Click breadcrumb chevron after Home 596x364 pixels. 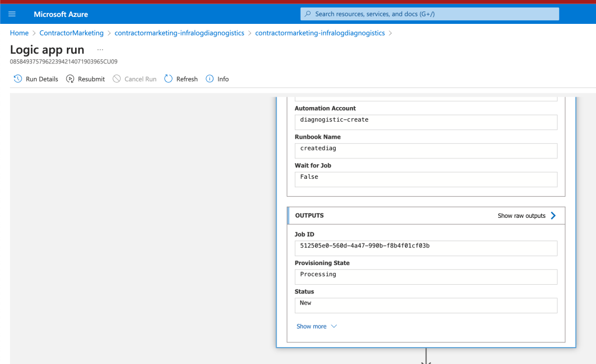click(x=34, y=33)
